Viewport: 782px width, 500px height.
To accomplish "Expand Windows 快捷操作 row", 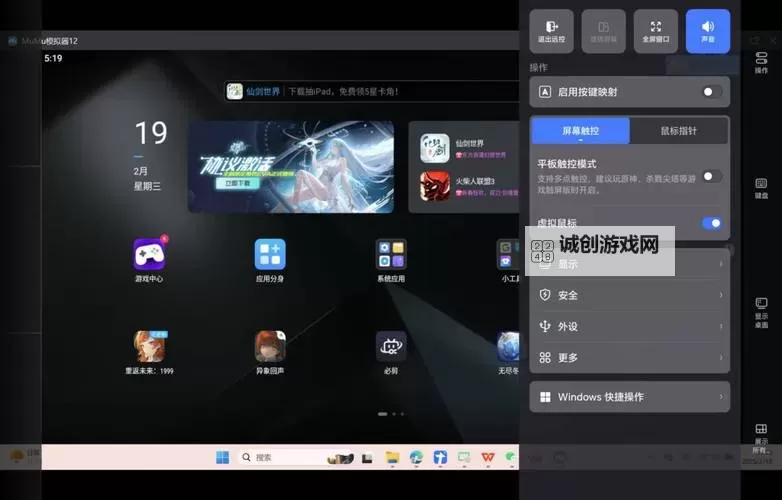I will [x=629, y=397].
